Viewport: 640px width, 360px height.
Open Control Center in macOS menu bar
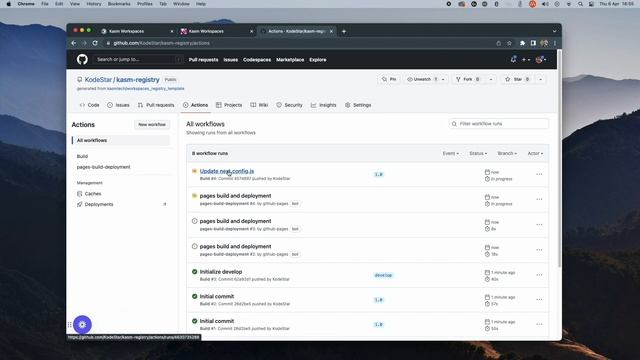[591, 4]
